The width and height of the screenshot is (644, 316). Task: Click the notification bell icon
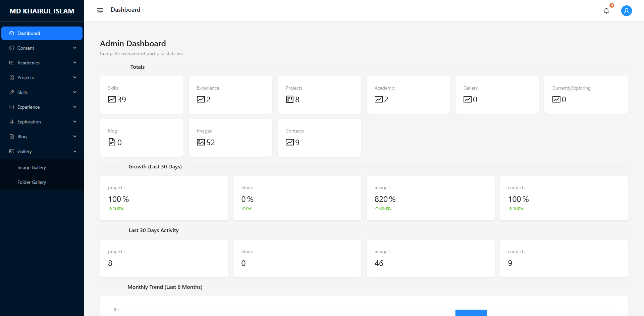click(606, 10)
